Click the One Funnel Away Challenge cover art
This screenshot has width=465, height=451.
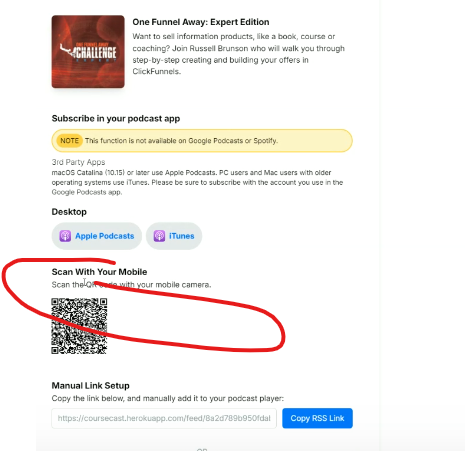88,52
